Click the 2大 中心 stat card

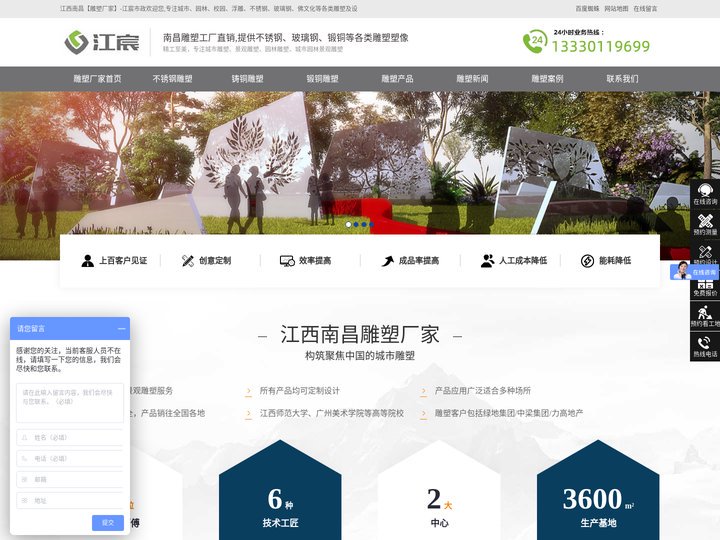439,490
